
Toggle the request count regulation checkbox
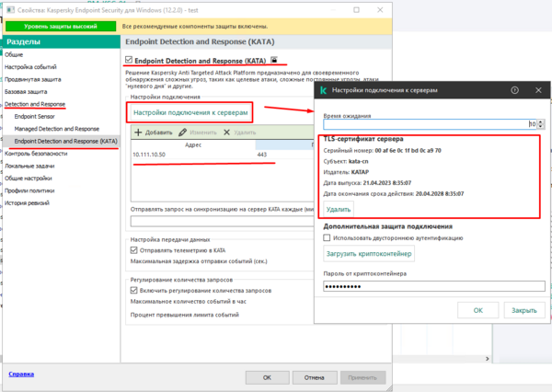(134, 289)
